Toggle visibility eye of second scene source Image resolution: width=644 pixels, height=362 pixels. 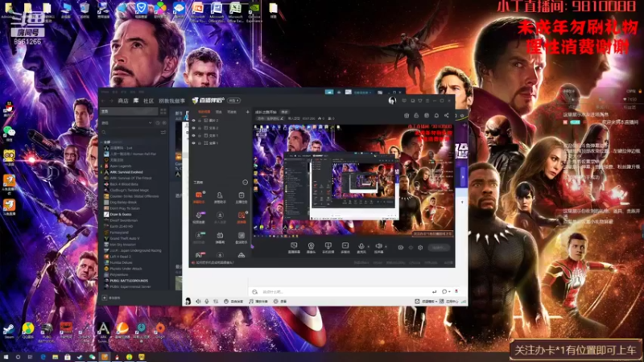(193, 128)
